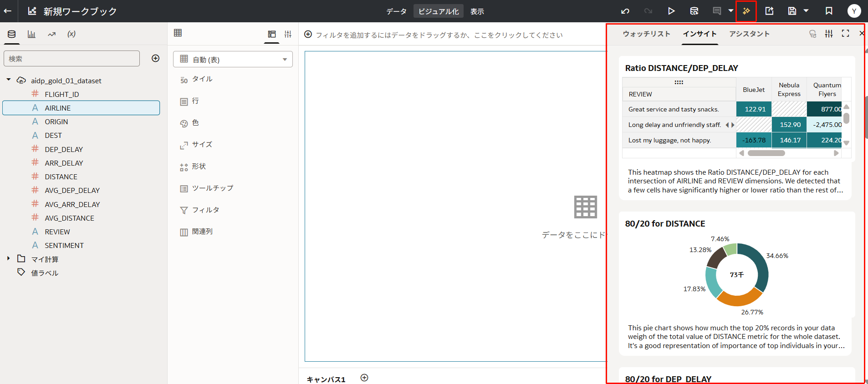The image size is (868, 384).
Task: Click the save disk icon
Action: click(792, 11)
